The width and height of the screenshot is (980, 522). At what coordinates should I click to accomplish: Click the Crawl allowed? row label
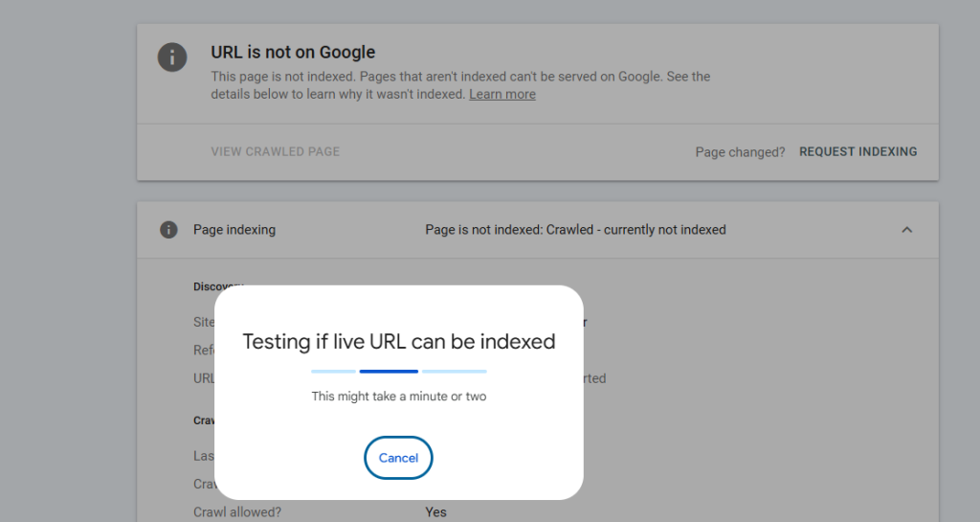coord(237,512)
